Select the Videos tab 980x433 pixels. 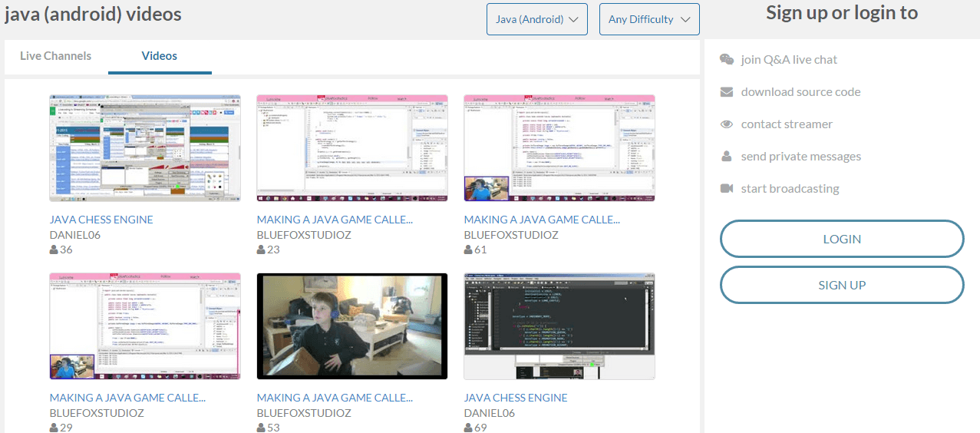160,56
